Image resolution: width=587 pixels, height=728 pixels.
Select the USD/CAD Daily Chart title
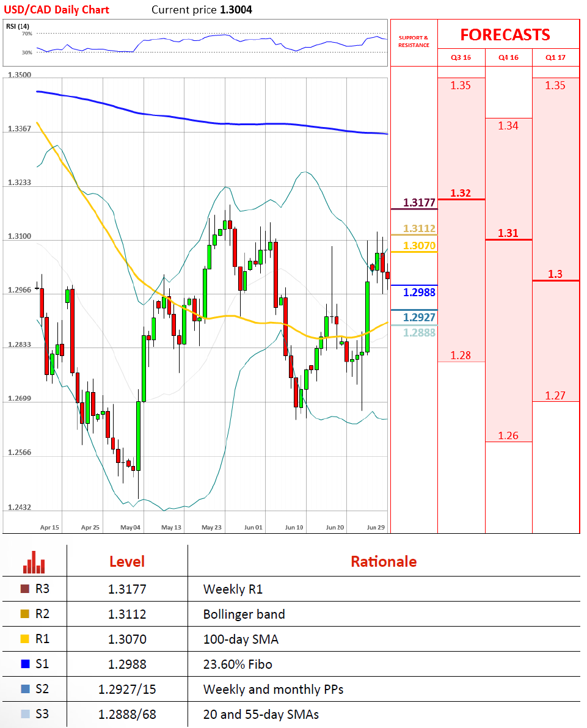[56, 10]
